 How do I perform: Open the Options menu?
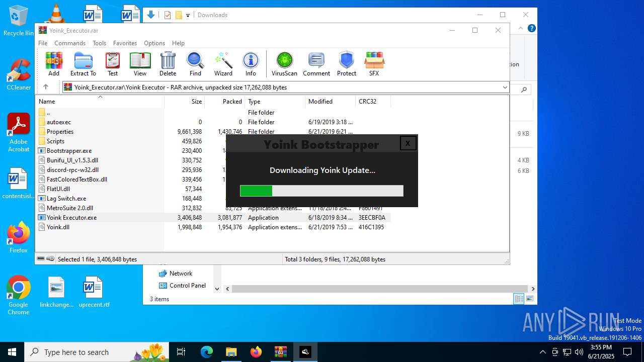pos(154,43)
